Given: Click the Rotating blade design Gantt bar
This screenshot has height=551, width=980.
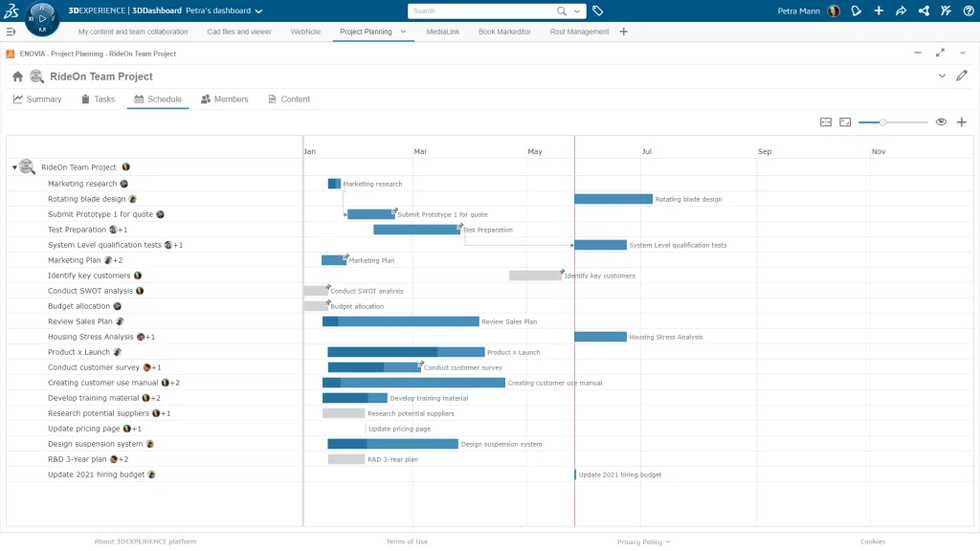Looking at the screenshot, I should click(x=613, y=199).
